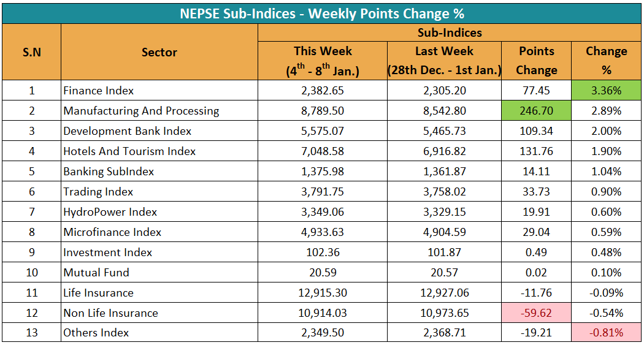Image resolution: width=644 pixels, height=345 pixels.
Task: Click the red-highlighted -0.81% cell
Action: tap(606, 333)
